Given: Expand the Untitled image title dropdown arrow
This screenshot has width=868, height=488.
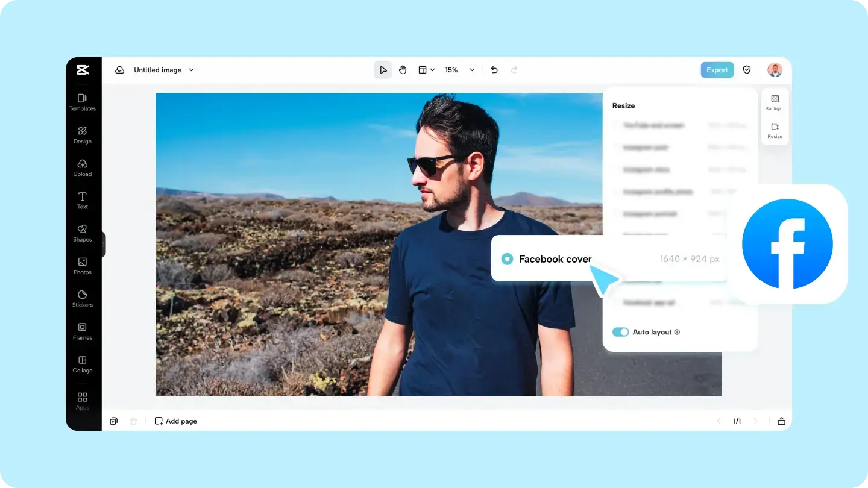Looking at the screenshot, I should (191, 70).
